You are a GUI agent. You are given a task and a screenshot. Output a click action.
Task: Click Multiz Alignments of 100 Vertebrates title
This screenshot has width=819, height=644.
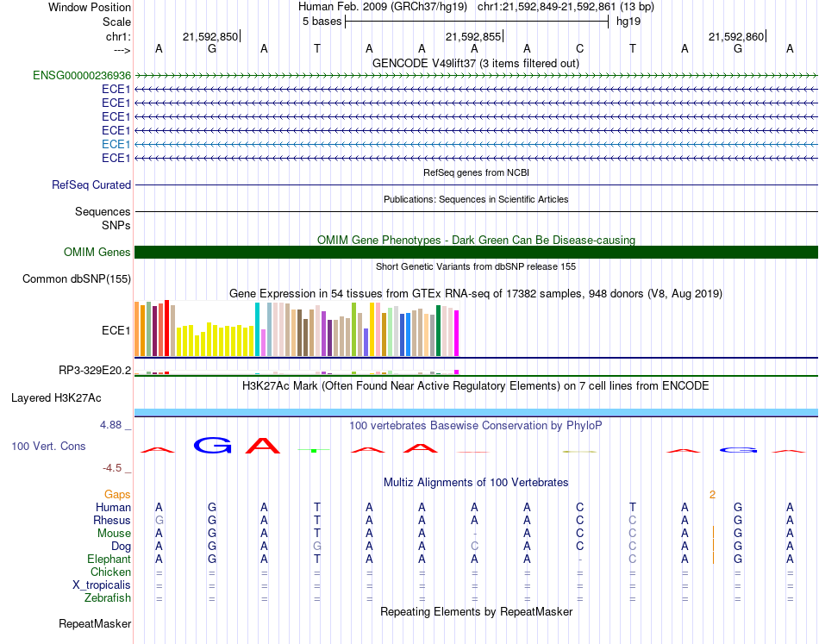pos(476,483)
